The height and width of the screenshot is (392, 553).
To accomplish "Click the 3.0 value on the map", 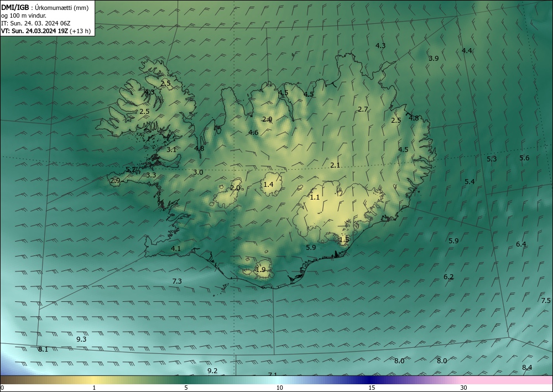I will [x=198, y=173].
